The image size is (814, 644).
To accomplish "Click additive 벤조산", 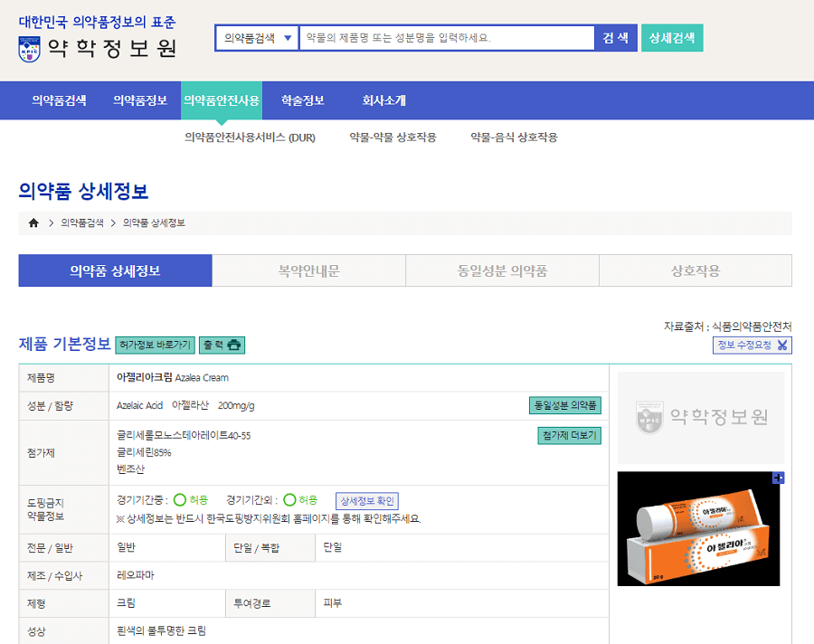I will coord(130,469).
